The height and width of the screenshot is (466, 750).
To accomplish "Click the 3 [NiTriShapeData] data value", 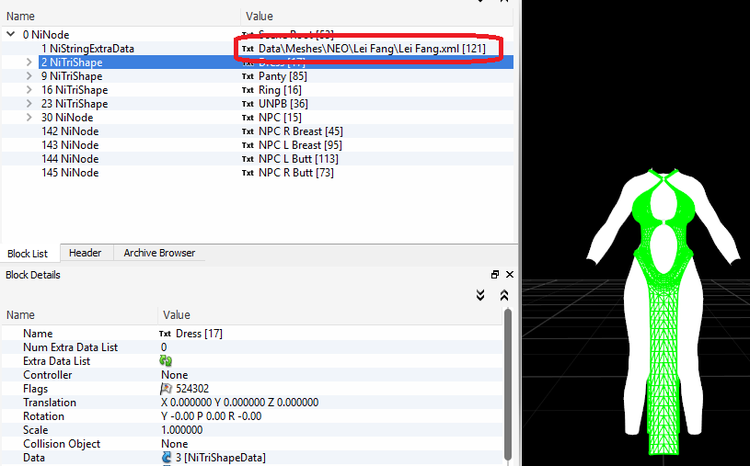I will tap(221, 458).
